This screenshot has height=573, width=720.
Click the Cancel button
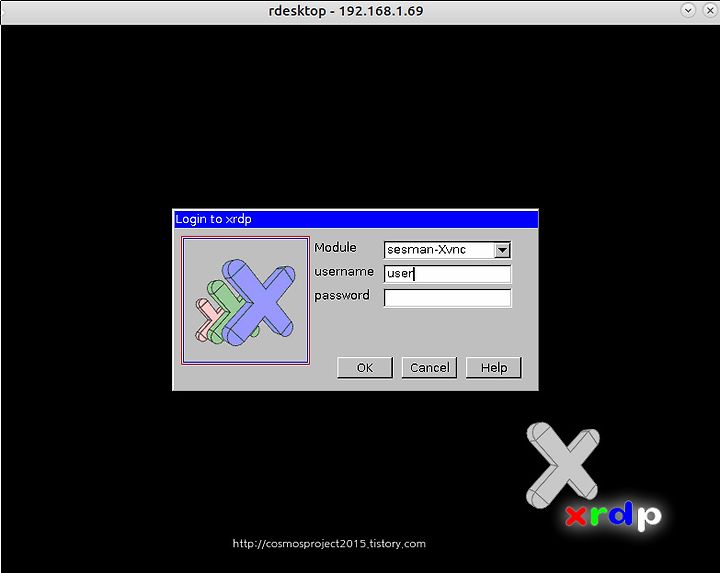[429, 368]
